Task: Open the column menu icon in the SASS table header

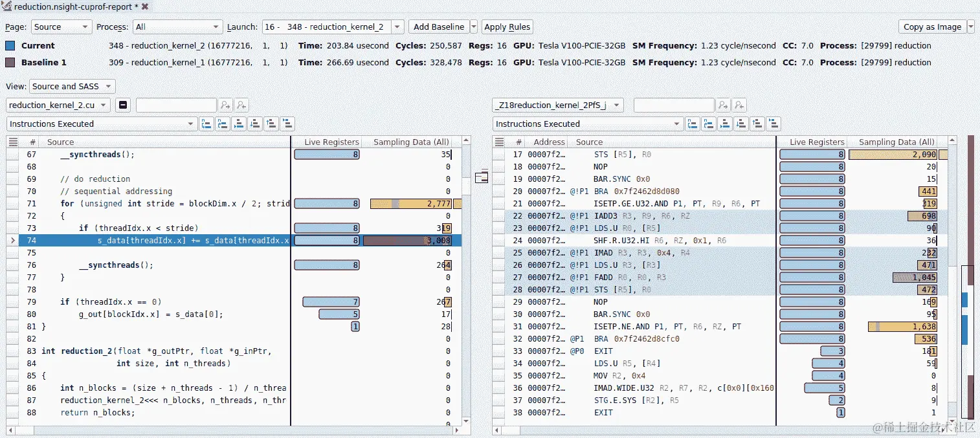Action: pyautogui.click(x=498, y=142)
